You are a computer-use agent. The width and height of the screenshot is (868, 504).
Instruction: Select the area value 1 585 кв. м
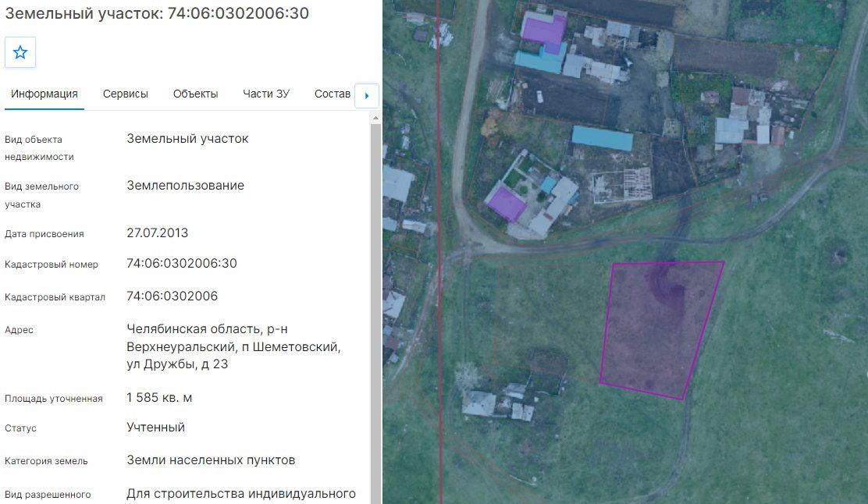click(x=159, y=398)
